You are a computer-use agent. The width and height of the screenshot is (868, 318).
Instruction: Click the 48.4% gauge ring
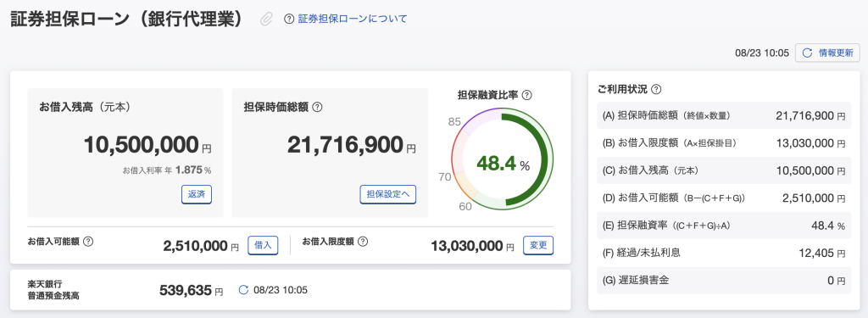point(502,164)
